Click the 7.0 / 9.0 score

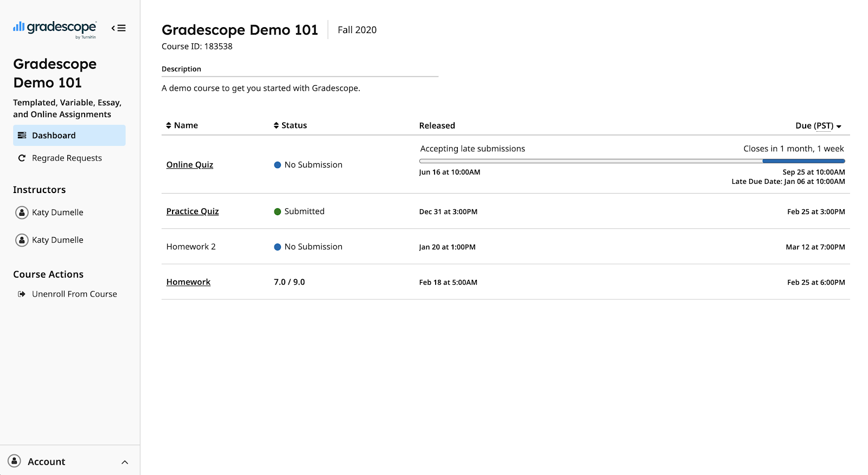pyautogui.click(x=289, y=282)
